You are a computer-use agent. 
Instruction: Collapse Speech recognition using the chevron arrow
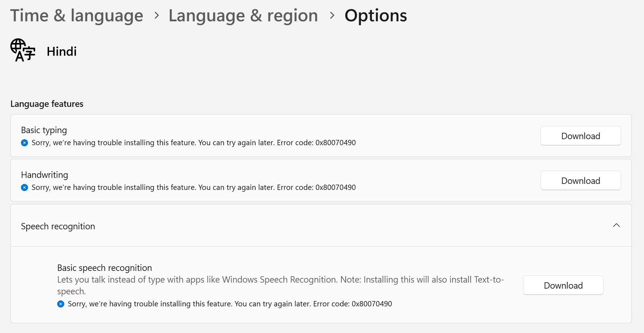(x=616, y=225)
